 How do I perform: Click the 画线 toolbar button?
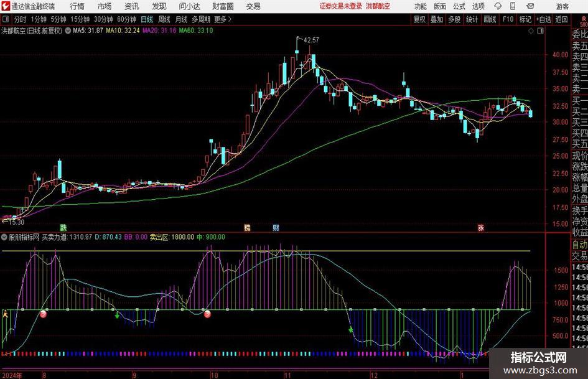[x=490, y=19]
